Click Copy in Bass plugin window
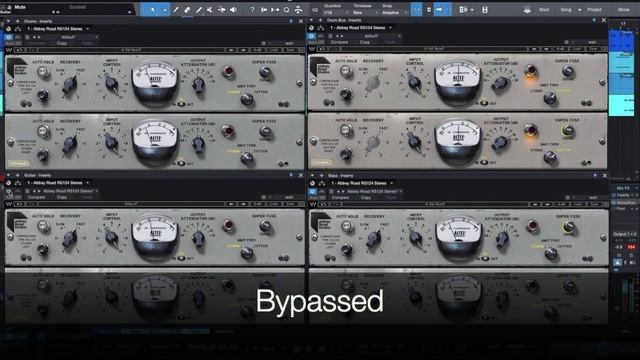This screenshot has height=360, width=640. click(x=366, y=198)
